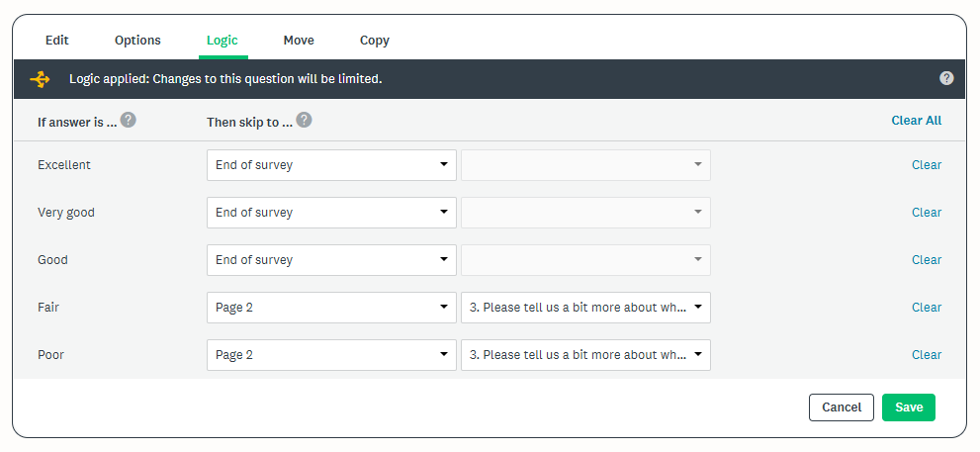
Task: Click the disabled question dropdown in Excellent row
Action: 585,165
